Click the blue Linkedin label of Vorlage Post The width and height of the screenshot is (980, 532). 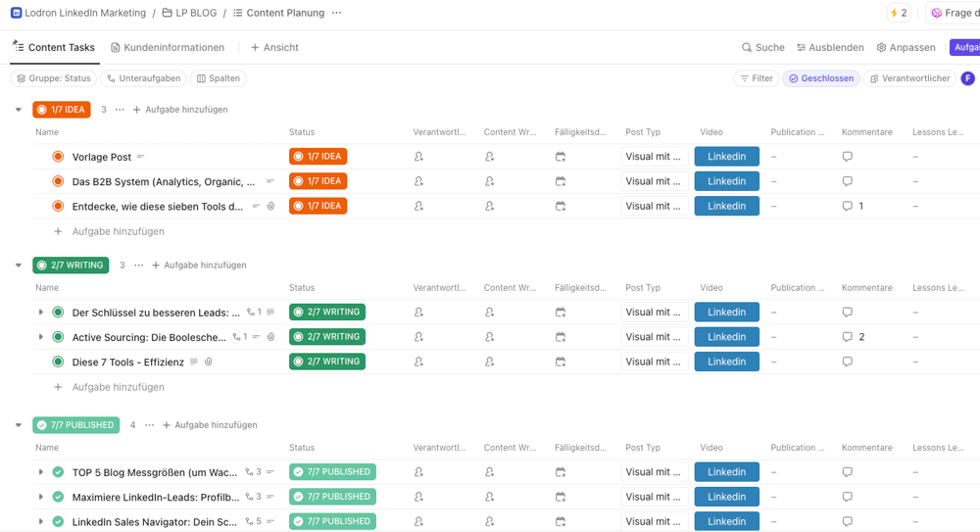[x=727, y=157]
